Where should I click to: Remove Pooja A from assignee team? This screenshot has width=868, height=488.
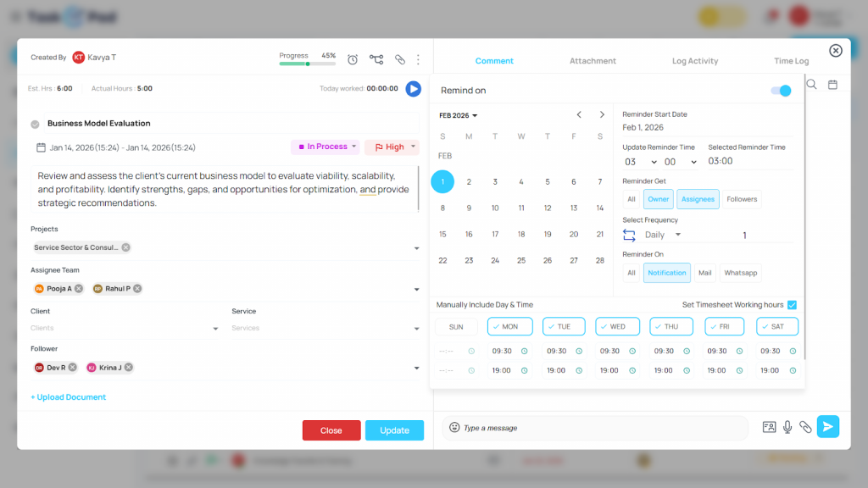pyautogui.click(x=79, y=289)
